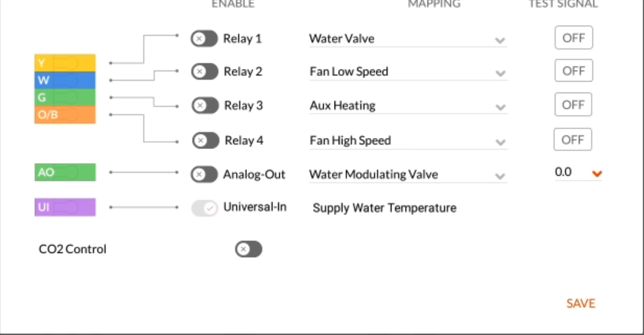Expand the Fan Low Speed dropdown
This screenshot has width=644, height=335.
coord(408,72)
